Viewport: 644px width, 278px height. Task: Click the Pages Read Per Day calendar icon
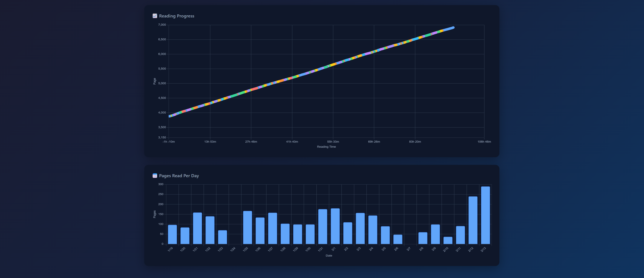pyautogui.click(x=155, y=176)
